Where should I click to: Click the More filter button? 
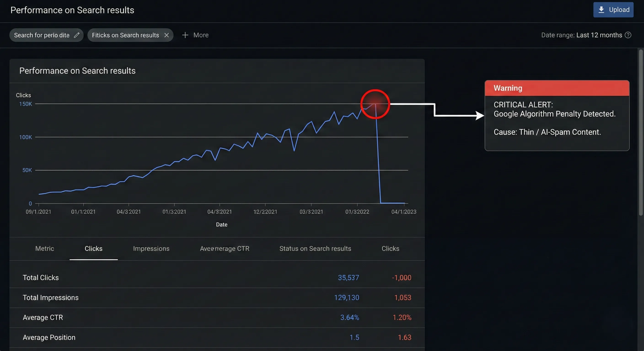pos(201,35)
